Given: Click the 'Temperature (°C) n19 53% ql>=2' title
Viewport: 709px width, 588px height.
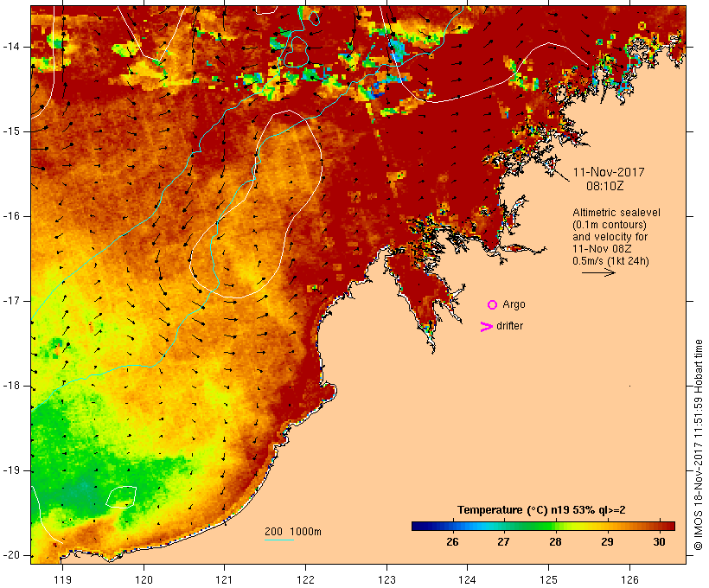Looking at the screenshot, I should point(541,510).
